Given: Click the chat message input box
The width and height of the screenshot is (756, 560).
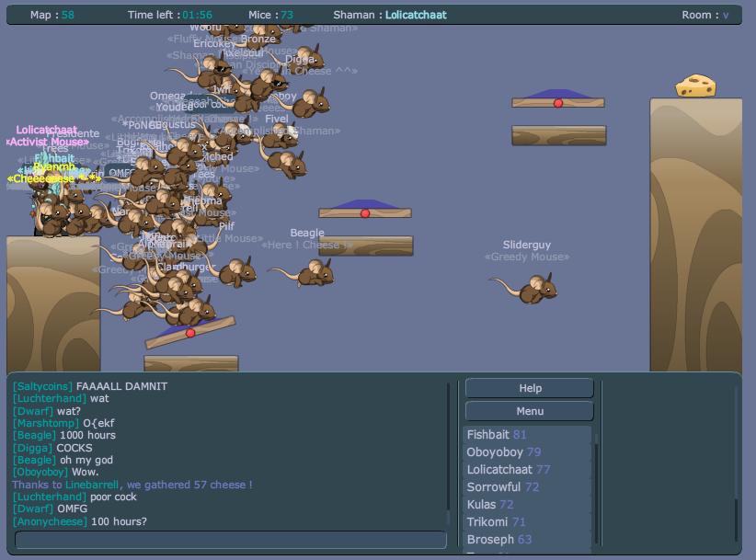Looking at the screenshot, I should (231, 540).
